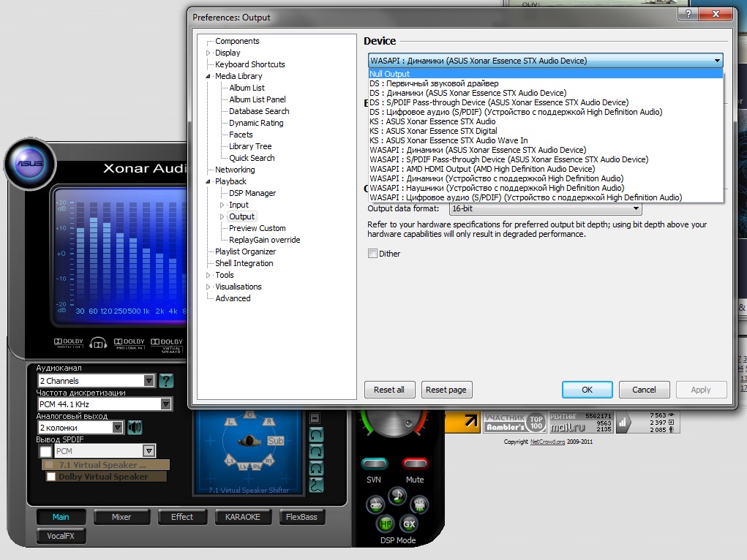Open the FlexBass tab
The image size is (747, 560).
(x=301, y=517)
